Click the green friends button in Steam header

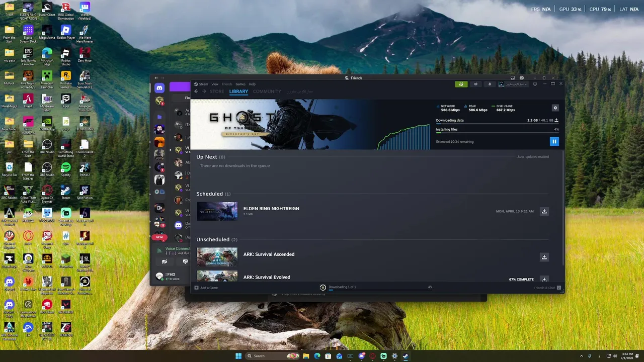pyautogui.click(x=461, y=84)
